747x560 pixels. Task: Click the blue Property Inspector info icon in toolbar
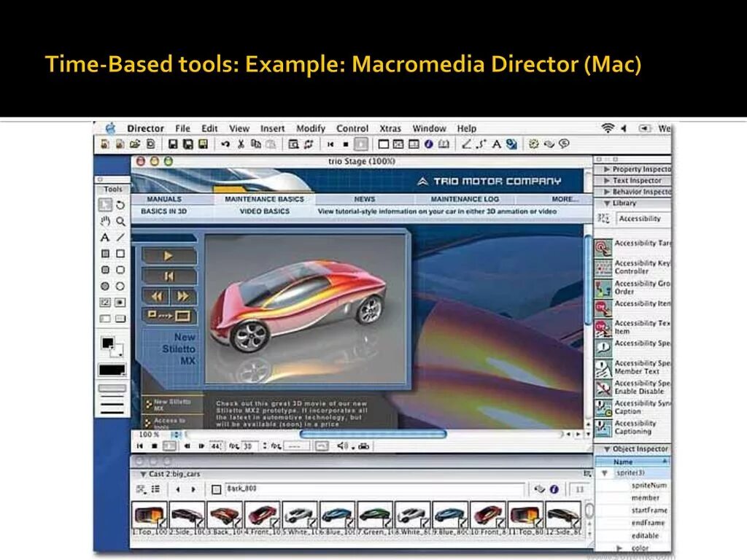tap(429, 144)
